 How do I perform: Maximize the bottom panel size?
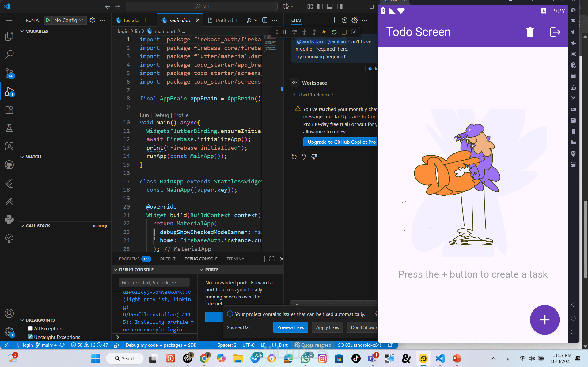click(x=272, y=259)
